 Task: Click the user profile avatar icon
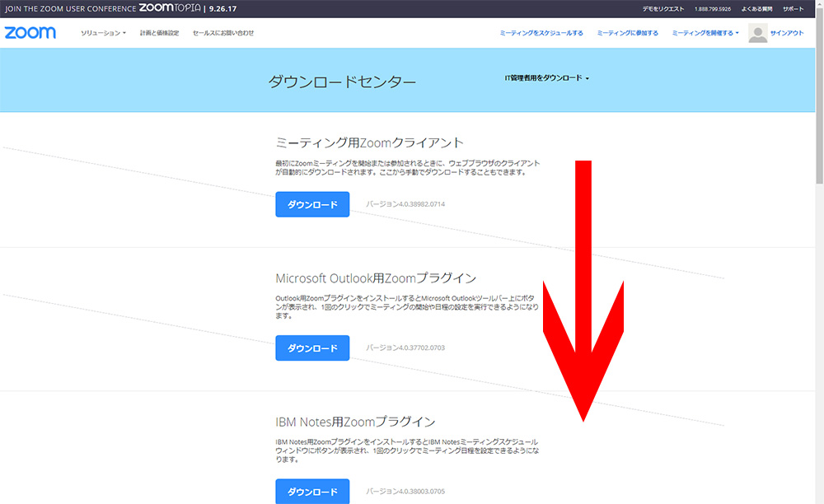pos(757,33)
